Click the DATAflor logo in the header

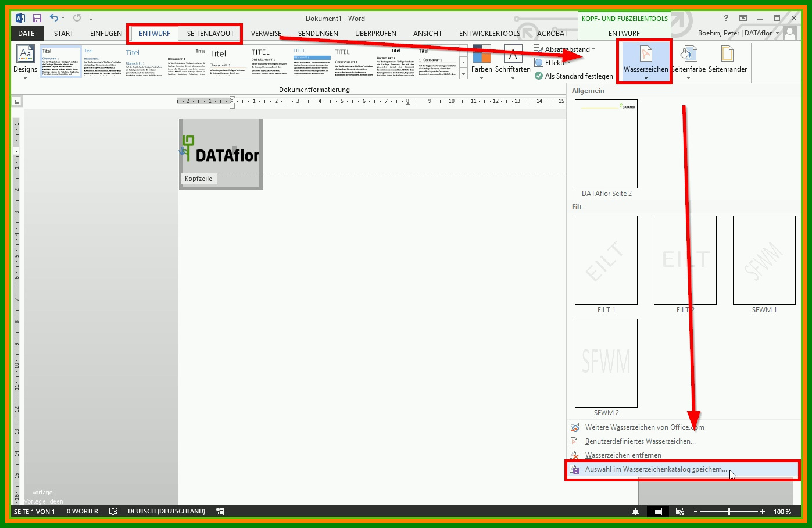click(220, 149)
